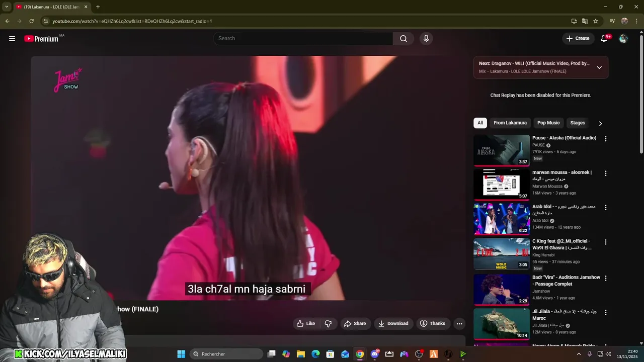Open the YouTube guide hamburger menu

(x=12, y=39)
